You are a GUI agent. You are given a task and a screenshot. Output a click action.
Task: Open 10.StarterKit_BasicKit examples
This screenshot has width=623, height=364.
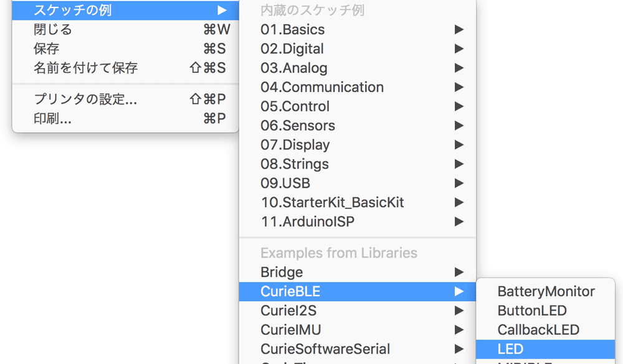coord(357,202)
